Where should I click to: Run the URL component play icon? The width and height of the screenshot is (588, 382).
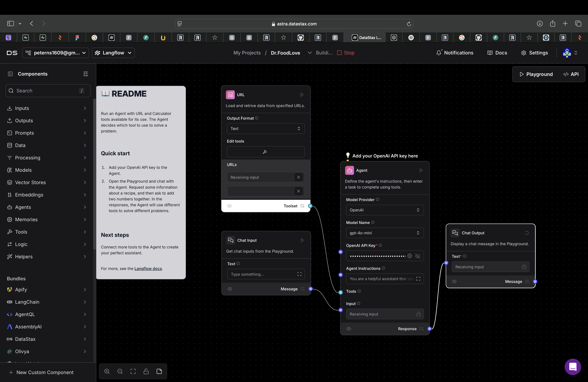302,95
